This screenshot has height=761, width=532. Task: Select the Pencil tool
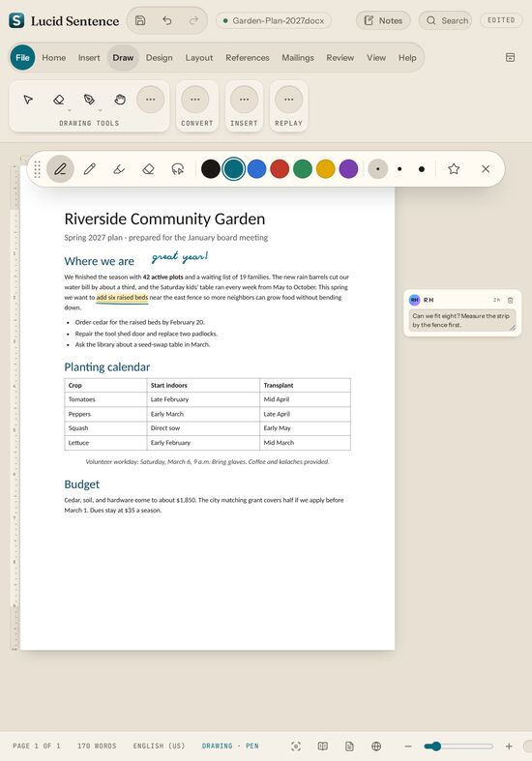pyautogui.click(x=89, y=169)
